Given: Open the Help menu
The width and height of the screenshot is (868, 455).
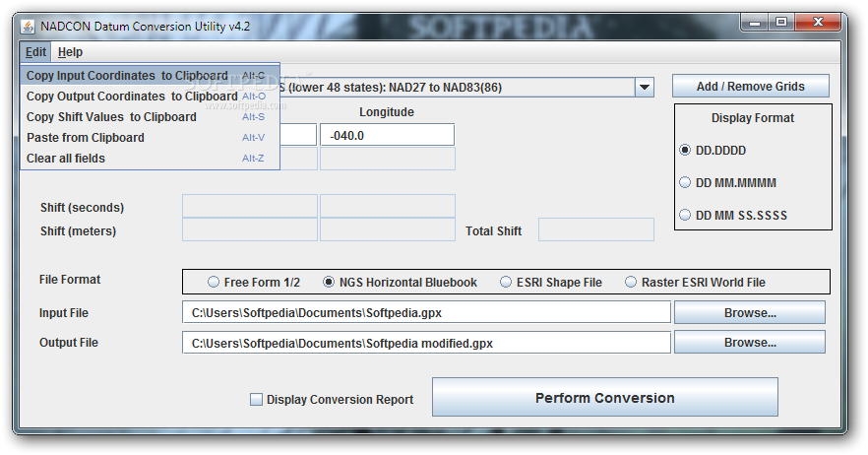Looking at the screenshot, I should click(x=70, y=52).
